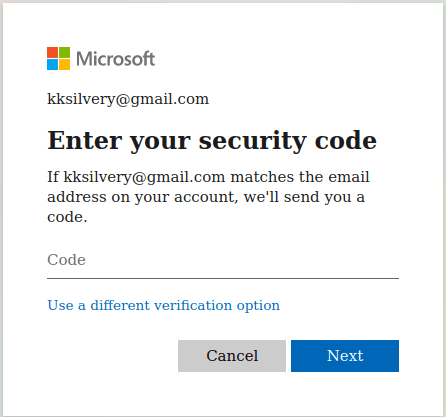Click the 'Enter your security code' heading
446x417 pixels.
pos(212,141)
